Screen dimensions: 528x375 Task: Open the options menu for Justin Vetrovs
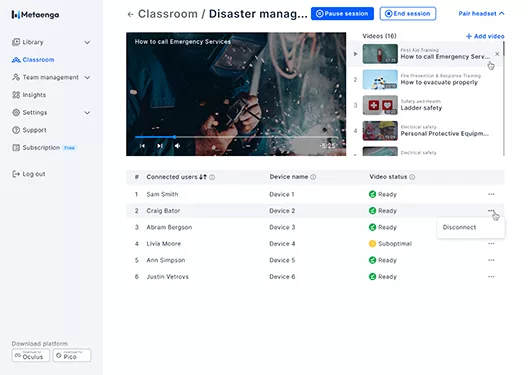click(x=491, y=276)
